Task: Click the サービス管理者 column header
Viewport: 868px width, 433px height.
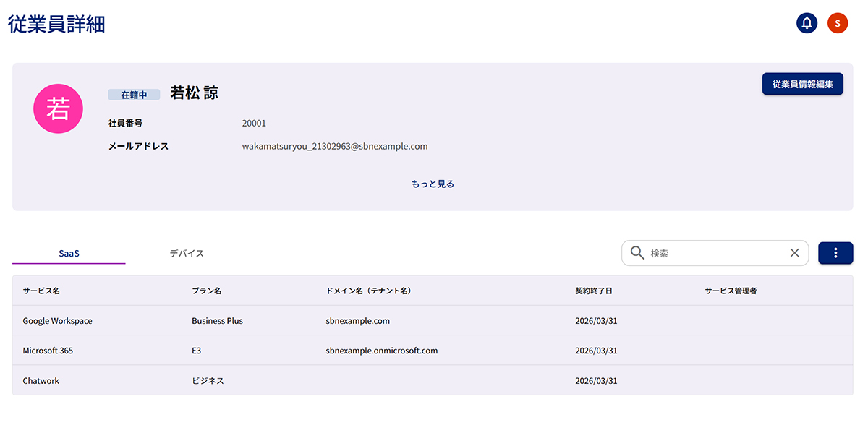Action: pyautogui.click(x=731, y=291)
